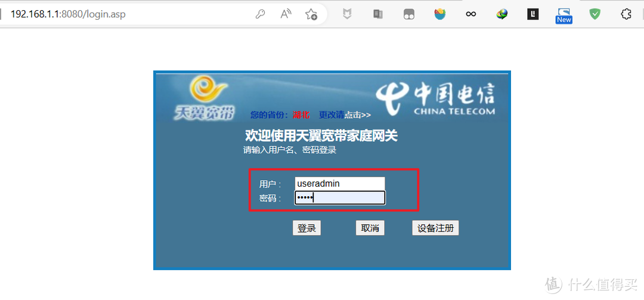Add page to favorites star icon

[x=311, y=14]
